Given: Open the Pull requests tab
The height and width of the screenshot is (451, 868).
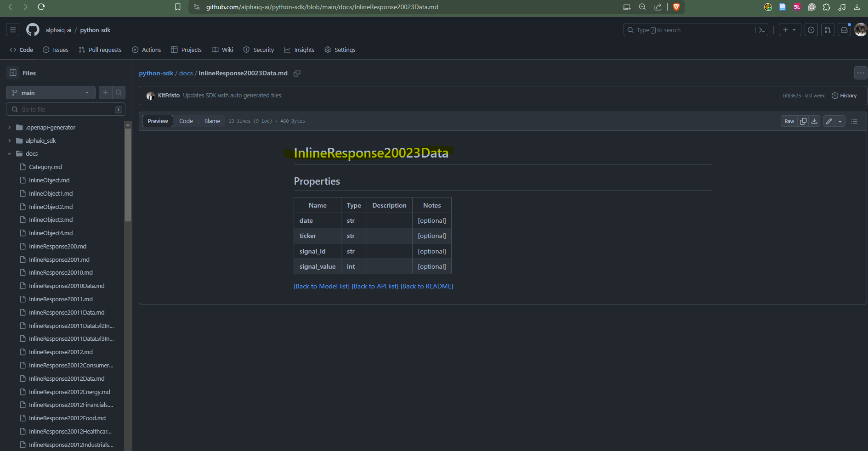Looking at the screenshot, I should point(100,50).
